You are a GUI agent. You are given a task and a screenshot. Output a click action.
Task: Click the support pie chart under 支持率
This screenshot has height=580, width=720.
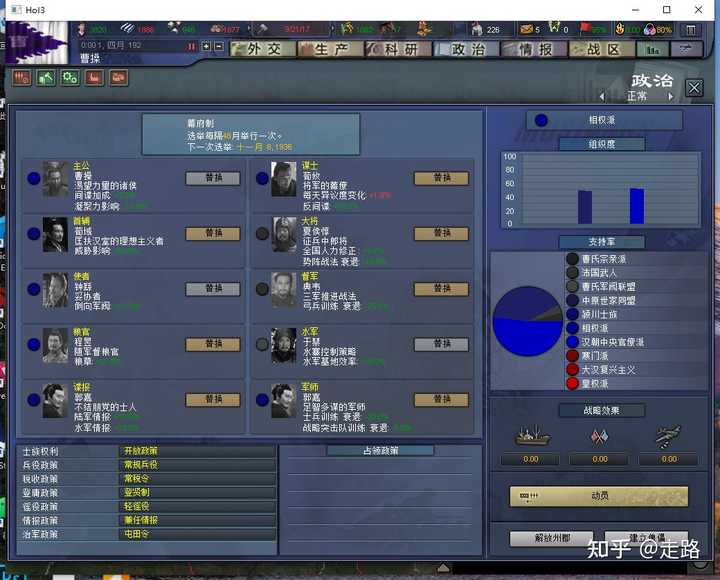click(x=528, y=321)
